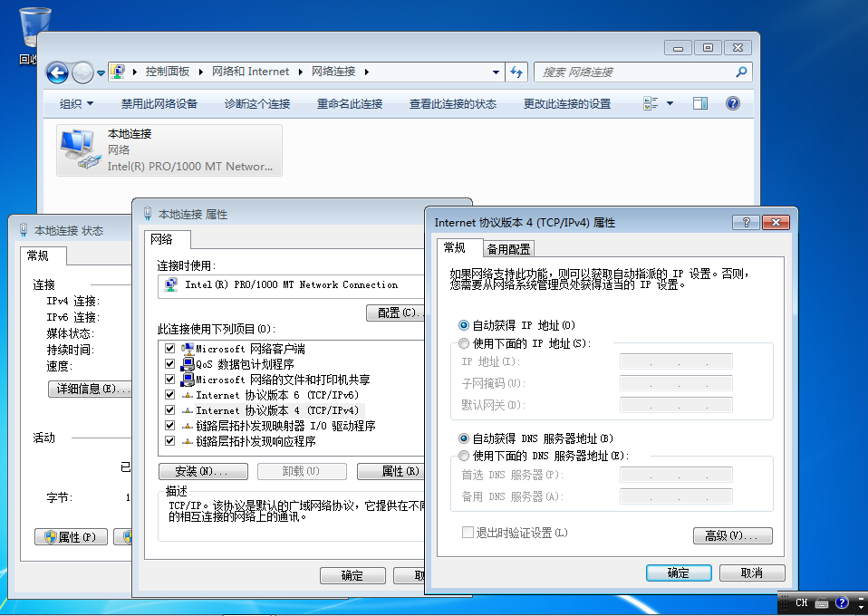Click the help icon on TCP/IPv4 dialog title bar
Screen dimensions: 868x616
[747, 222]
